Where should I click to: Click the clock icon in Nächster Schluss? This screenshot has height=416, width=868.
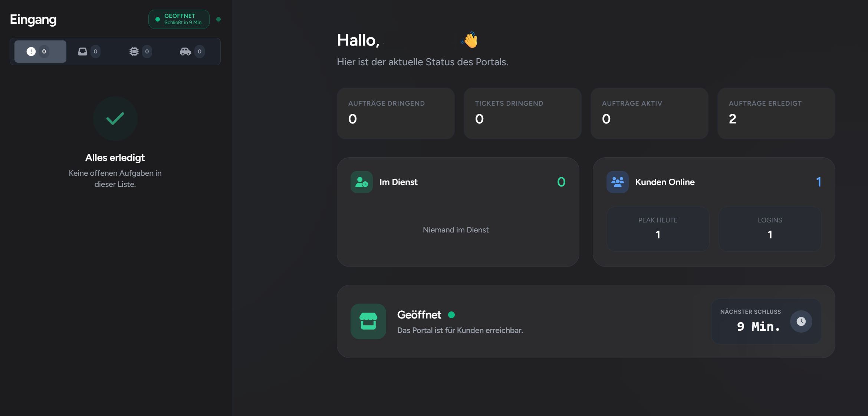[801, 321]
